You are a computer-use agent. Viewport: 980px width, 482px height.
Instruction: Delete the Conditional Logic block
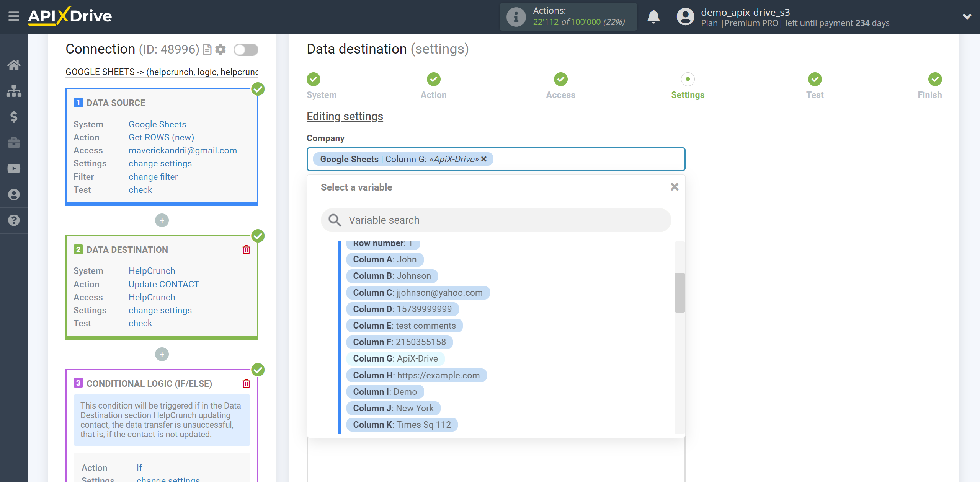[246, 384]
